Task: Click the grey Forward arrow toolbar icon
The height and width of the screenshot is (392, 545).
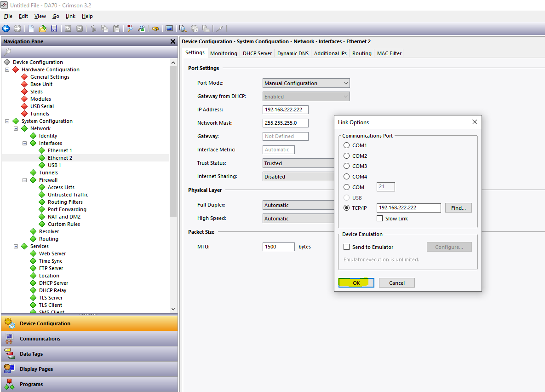Action: (x=17, y=29)
